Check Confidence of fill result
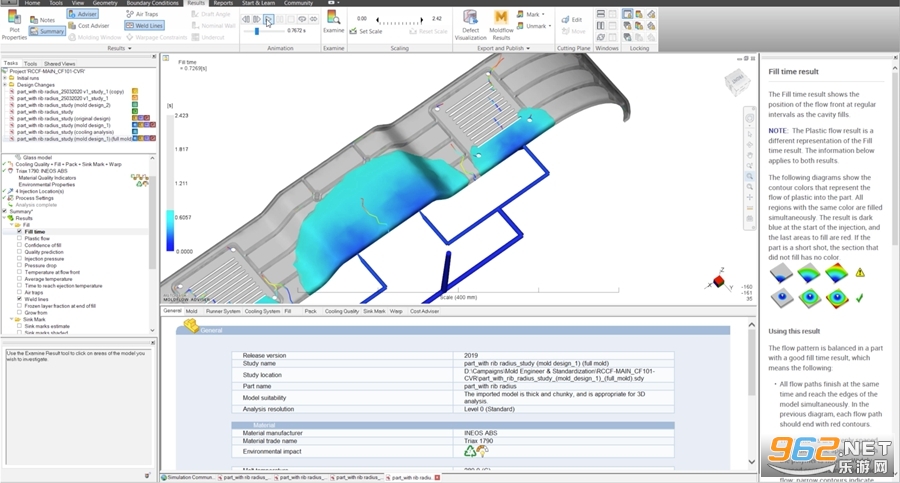Image resolution: width=900 pixels, height=483 pixels. (20, 245)
